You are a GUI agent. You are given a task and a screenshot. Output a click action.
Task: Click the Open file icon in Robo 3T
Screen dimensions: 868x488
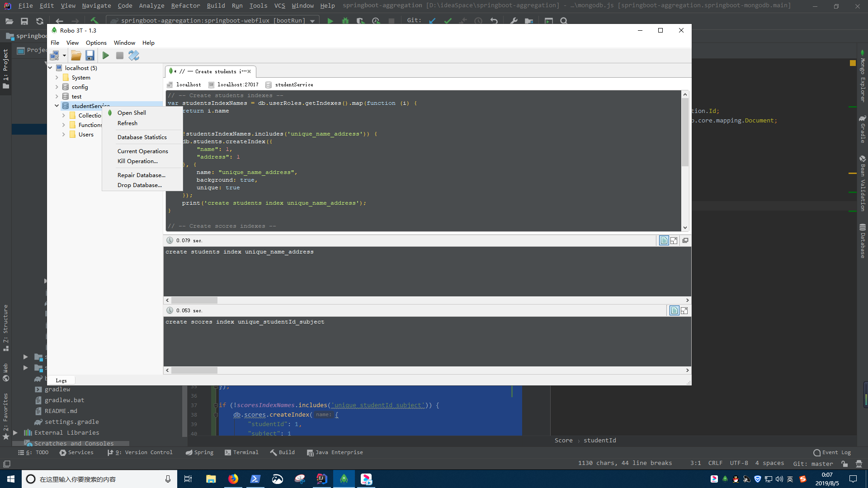click(x=76, y=56)
